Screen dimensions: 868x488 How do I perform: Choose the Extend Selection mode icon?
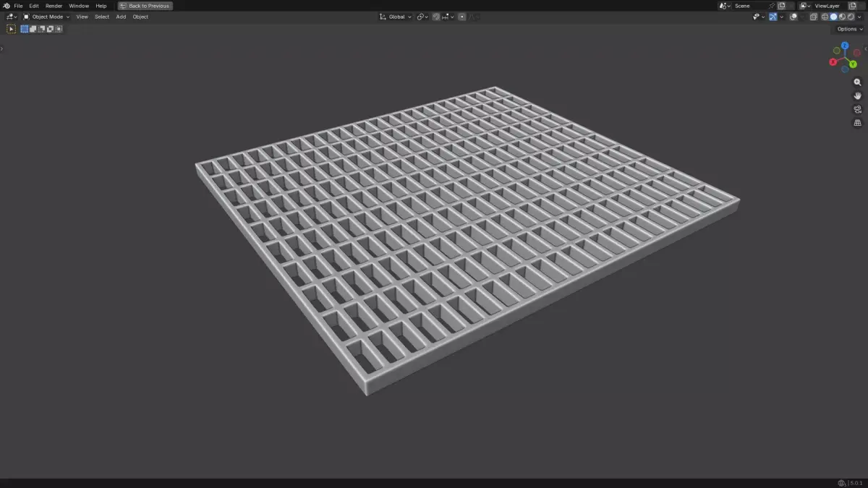33,29
